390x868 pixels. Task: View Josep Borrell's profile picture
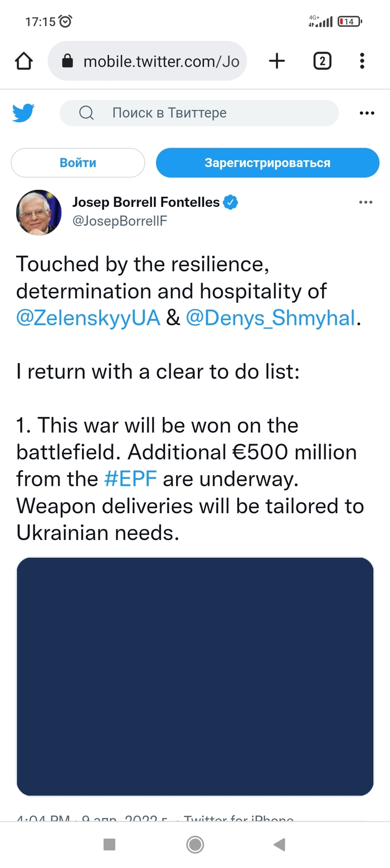point(38,213)
